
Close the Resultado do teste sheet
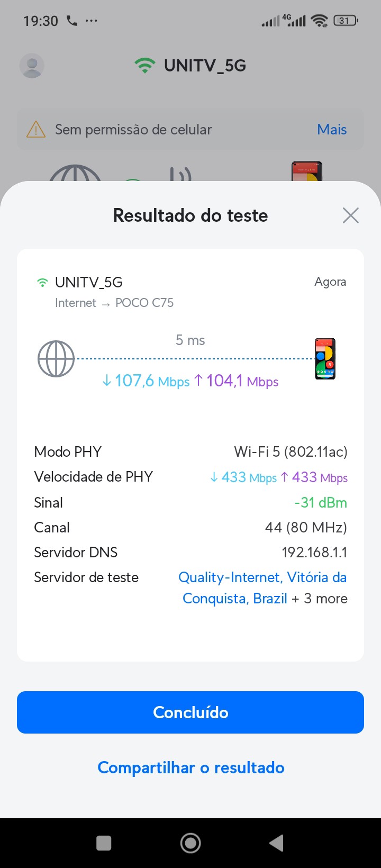[x=350, y=215]
